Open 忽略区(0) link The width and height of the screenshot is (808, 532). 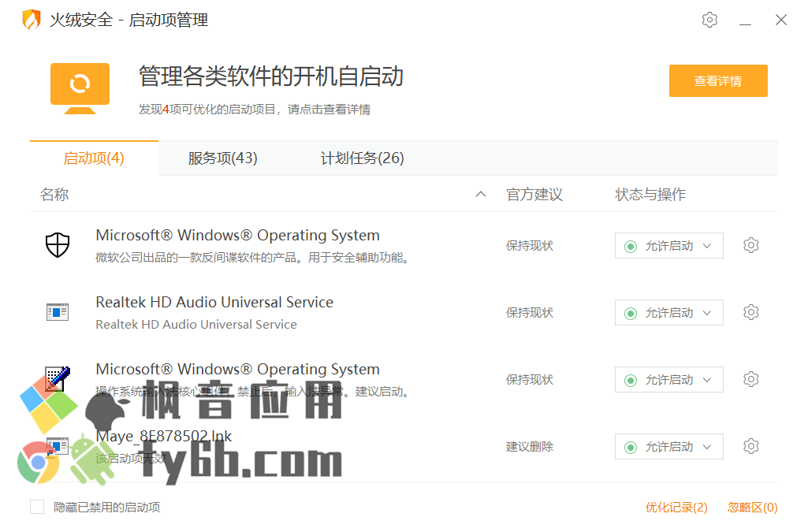(752, 508)
